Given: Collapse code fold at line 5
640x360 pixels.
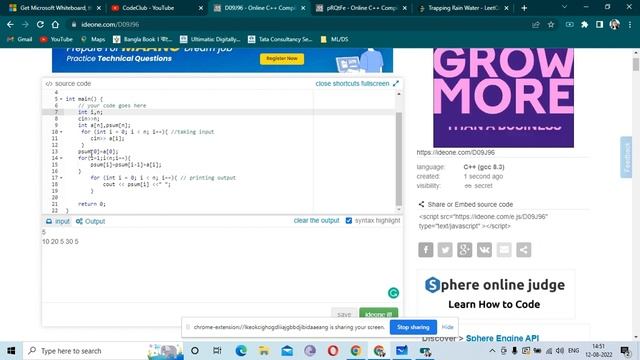Looking at the screenshot, I should [x=61, y=99].
